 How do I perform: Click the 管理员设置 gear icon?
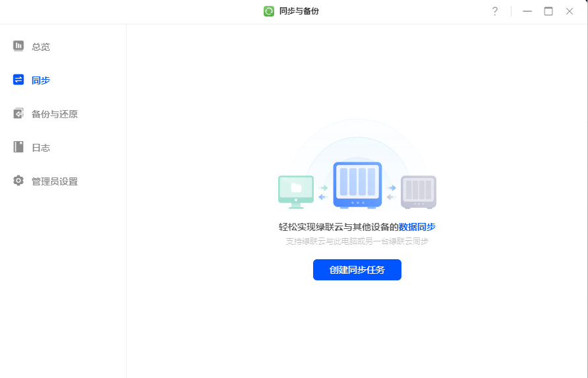pyautogui.click(x=18, y=181)
